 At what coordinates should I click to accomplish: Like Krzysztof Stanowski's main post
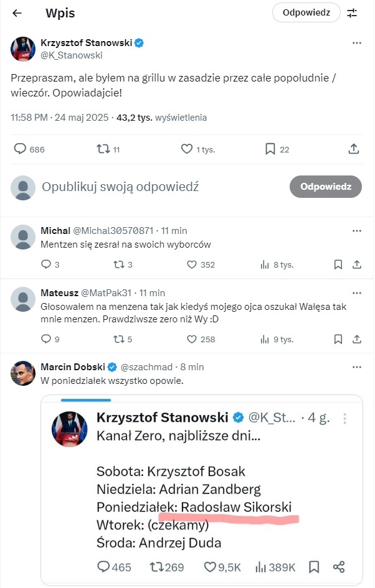tap(186, 149)
